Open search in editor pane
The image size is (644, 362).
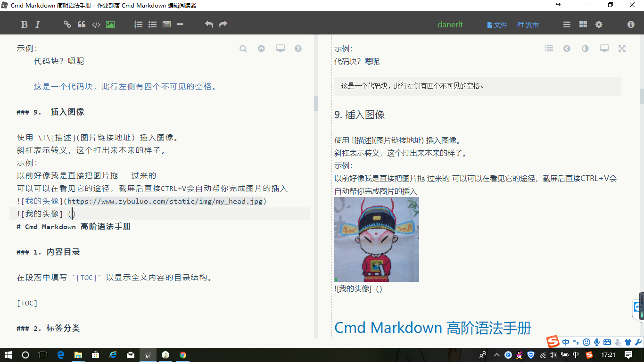(243, 49)
